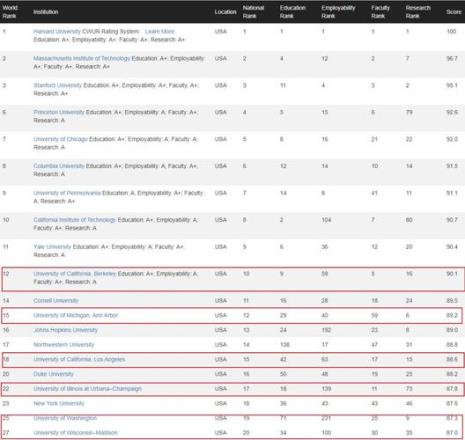Open the University of Washington link
This screenshot has width=465, height=440.
coord(65,418)
